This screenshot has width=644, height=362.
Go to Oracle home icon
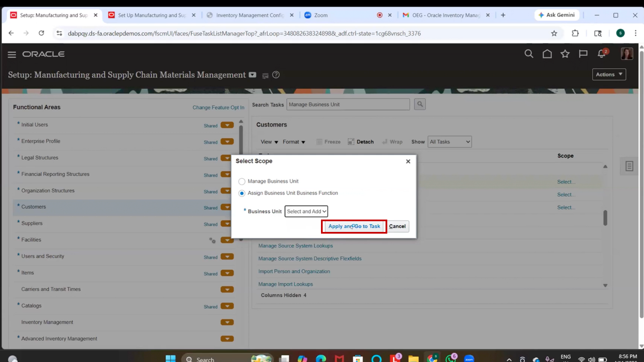[547, 54]
